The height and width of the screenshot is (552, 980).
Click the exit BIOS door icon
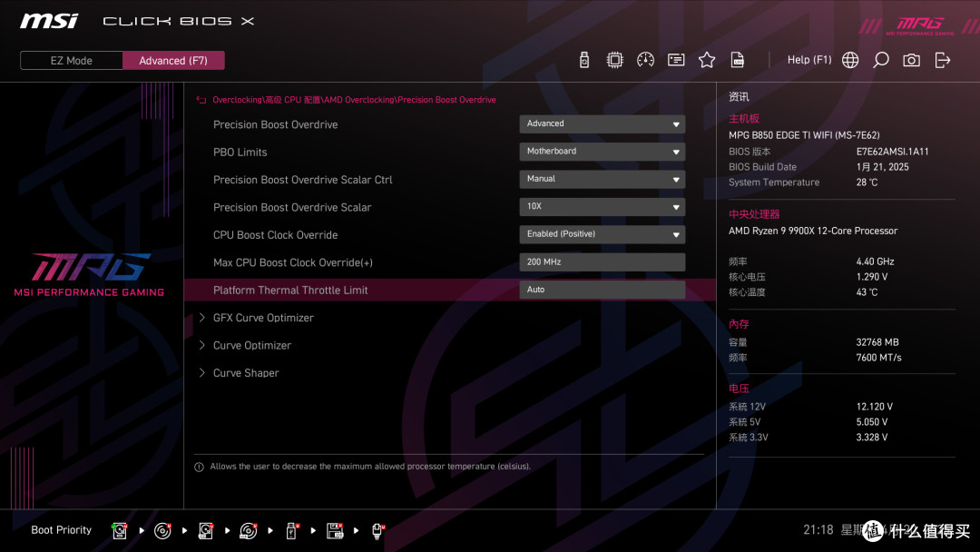(943, 60)
